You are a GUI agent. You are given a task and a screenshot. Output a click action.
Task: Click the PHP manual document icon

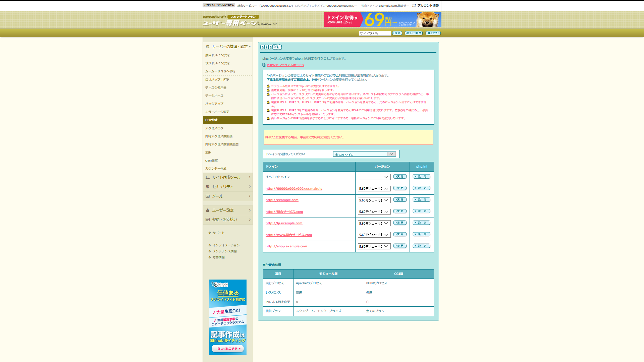[x=264, y=65]
